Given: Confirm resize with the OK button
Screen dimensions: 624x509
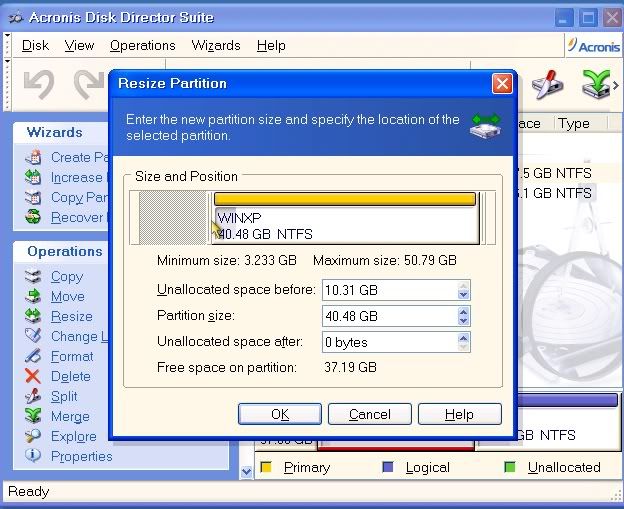Looking at the screenshot, I should coord(280,414).
